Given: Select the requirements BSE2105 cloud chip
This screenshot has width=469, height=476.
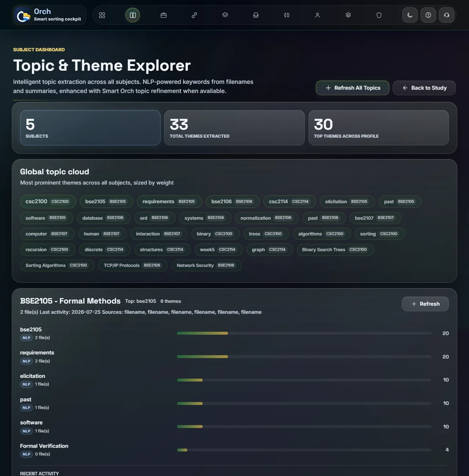Looking at the screenshot, I should tap(170, 201).
